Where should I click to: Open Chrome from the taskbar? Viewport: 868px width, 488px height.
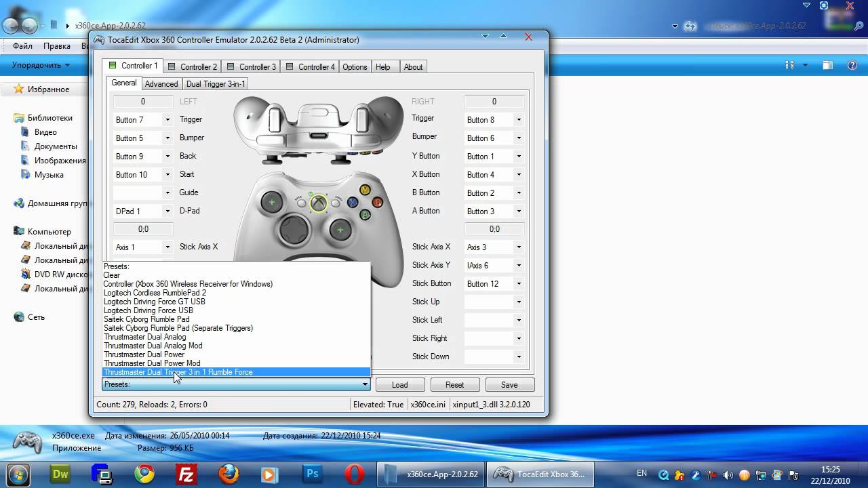coord(144,474)
